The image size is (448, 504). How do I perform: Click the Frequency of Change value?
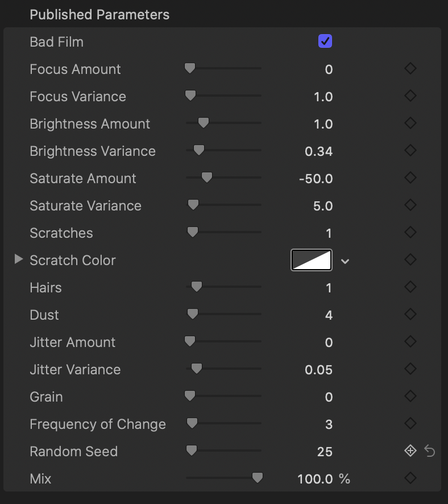click(x=328, y=424)
